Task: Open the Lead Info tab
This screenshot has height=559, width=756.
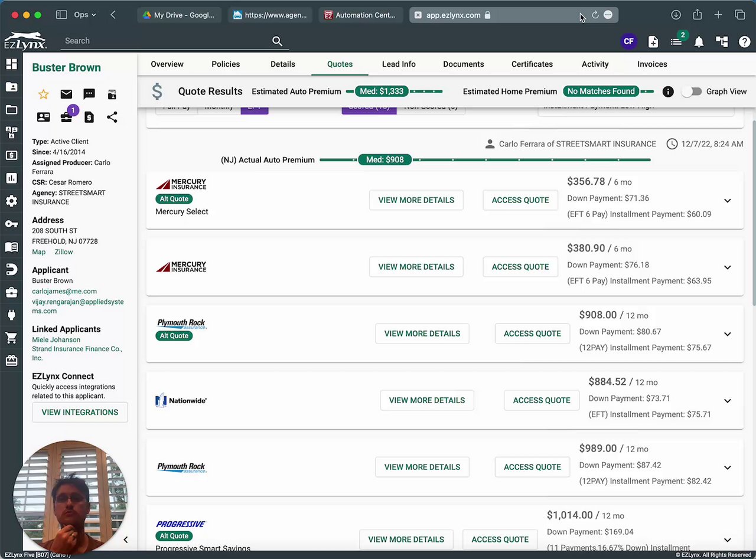Action: pyautogui.click(x=399, y=64)
